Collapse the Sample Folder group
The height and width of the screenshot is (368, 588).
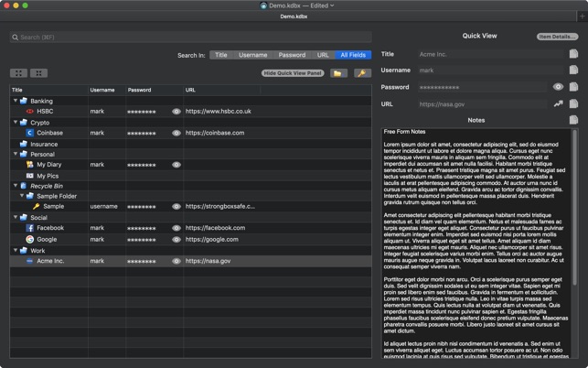click(22, 196)
